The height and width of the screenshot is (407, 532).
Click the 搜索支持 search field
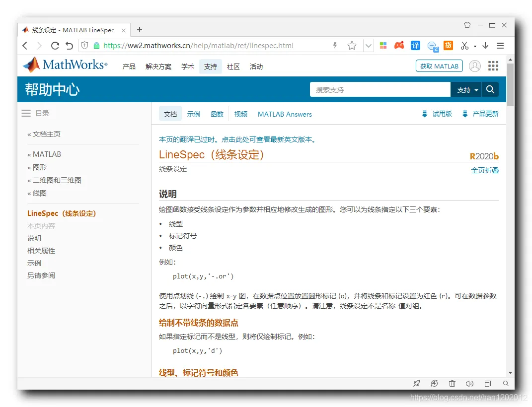tap(380, 89)
